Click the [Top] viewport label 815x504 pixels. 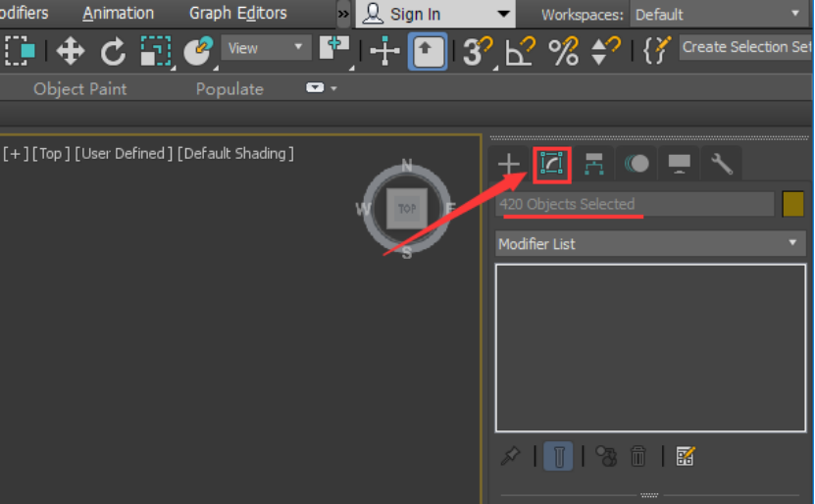(x=50, y=154)
